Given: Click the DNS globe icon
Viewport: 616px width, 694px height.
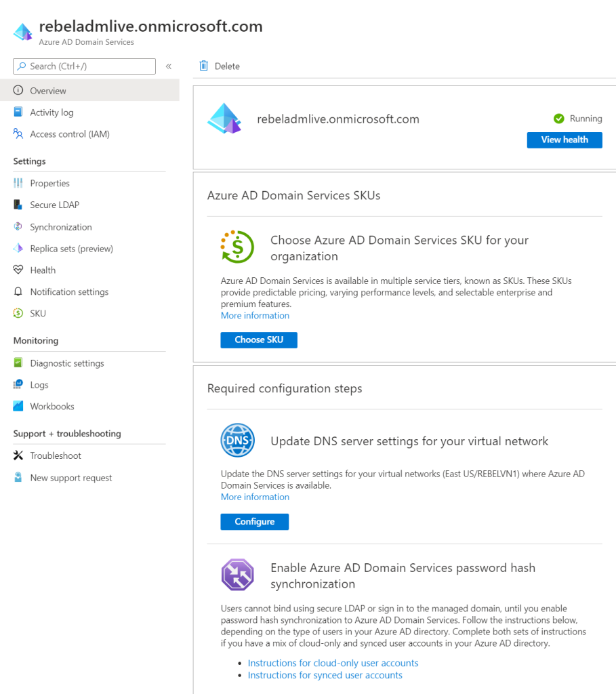Looking at the screenshot, I should pyautogui.click(x=237, y=440).
